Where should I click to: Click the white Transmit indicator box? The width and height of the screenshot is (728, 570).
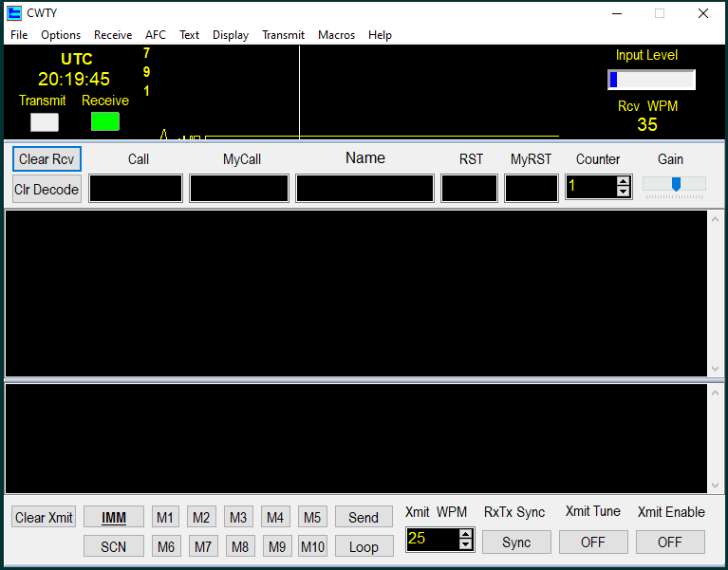click(45, 121)
